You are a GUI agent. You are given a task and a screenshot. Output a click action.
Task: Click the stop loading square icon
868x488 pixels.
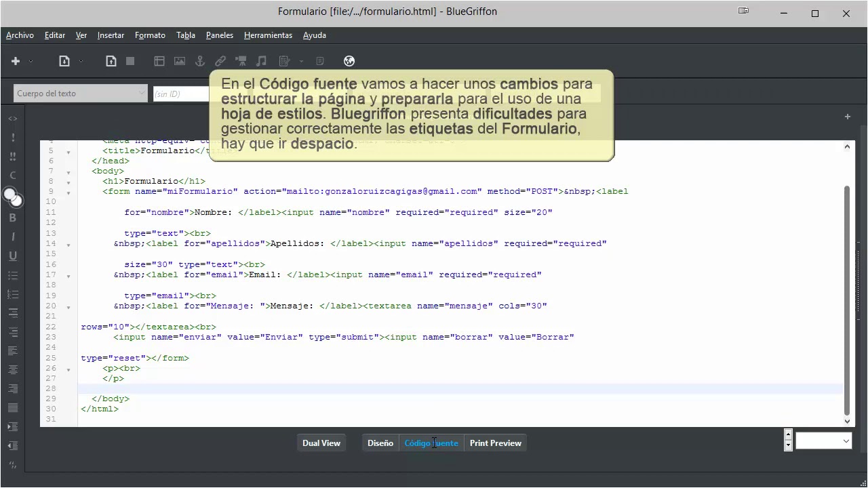pos(130,61)
